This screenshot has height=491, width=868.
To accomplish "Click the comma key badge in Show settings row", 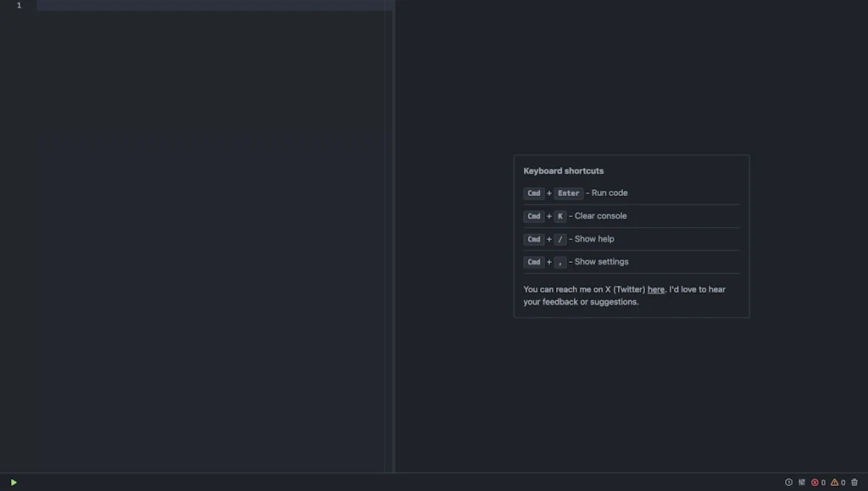I will point(559,261).
